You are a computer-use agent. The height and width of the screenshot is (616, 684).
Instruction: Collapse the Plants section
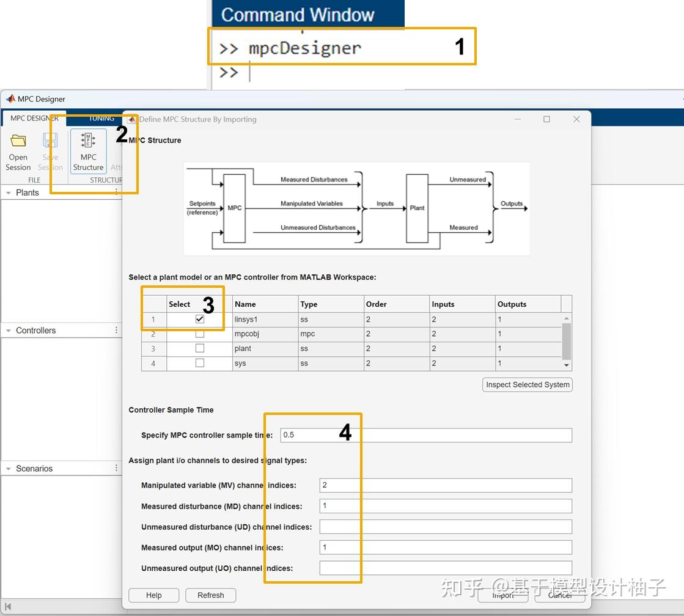point(9,192)
